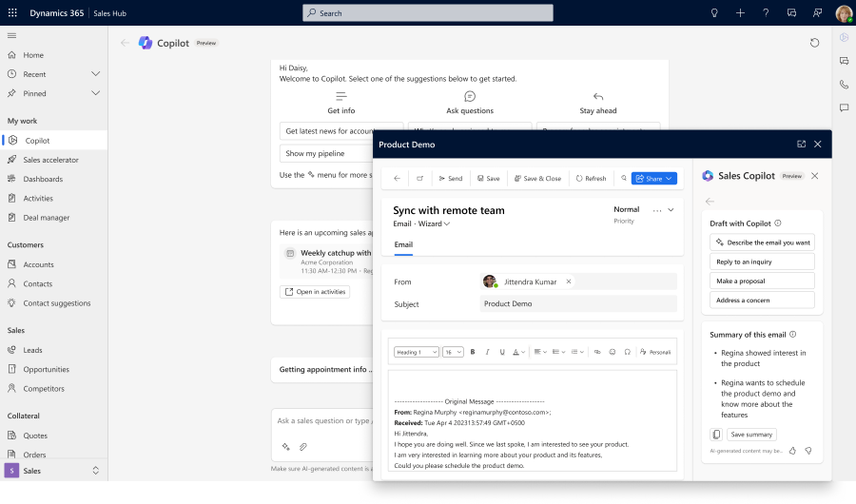856x504 pixels.
Task: Click the lightbulb icon in top bar
Action: pyautogui.click(x=714, y=13)
